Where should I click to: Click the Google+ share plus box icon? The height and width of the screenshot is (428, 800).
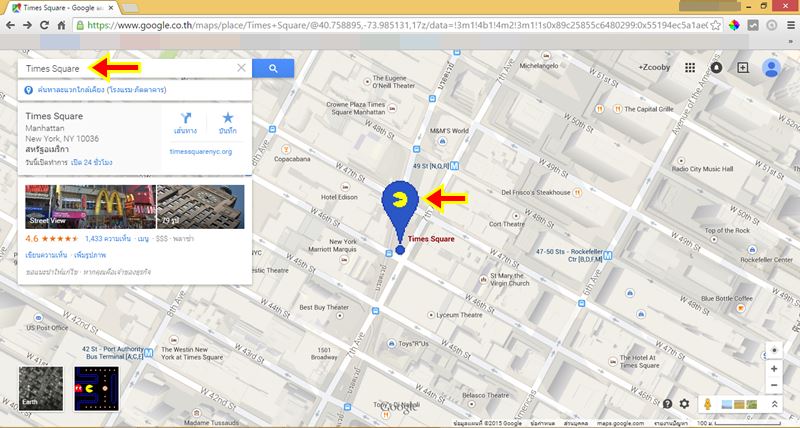pyautogui.click(x=743, y=67)
